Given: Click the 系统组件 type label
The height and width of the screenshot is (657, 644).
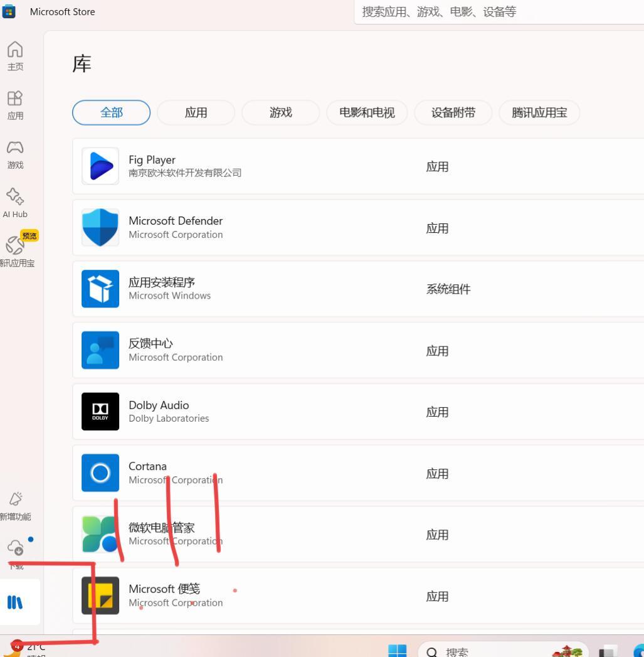Looking at the screenshot, I should tap(448, 289).
